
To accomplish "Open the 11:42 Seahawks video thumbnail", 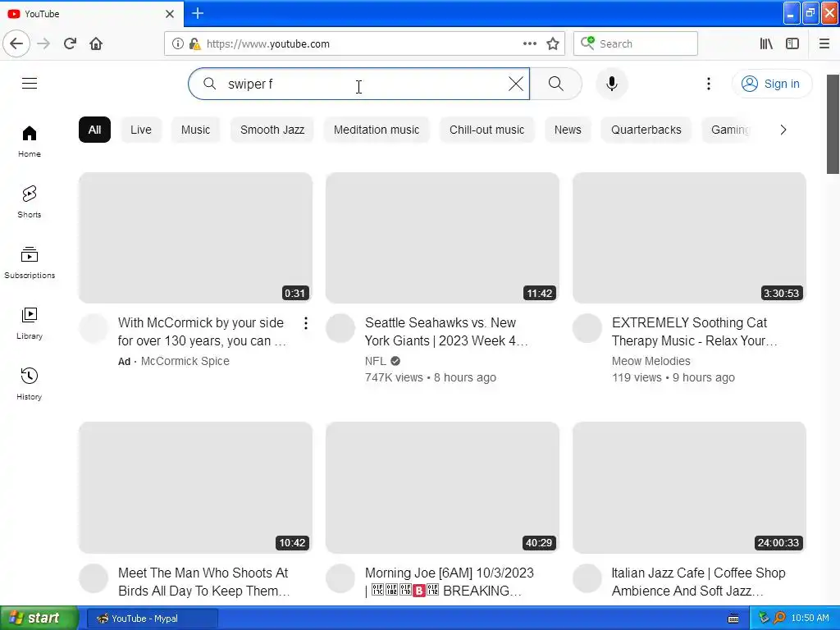I will point(442,238).
